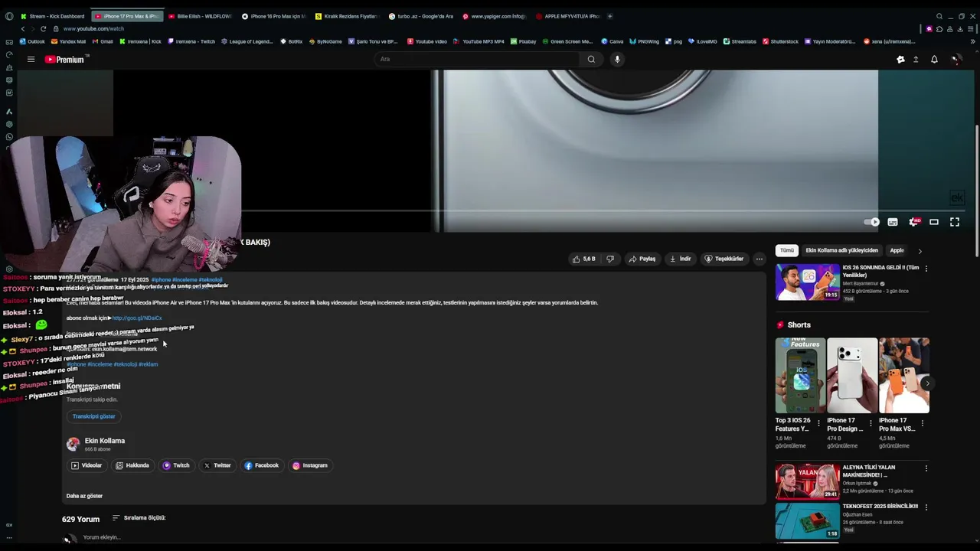Image resolution: width=980 pixels, height=551 pixels.
Task: Open the channel's Facebook link
Action: (262, 465)
